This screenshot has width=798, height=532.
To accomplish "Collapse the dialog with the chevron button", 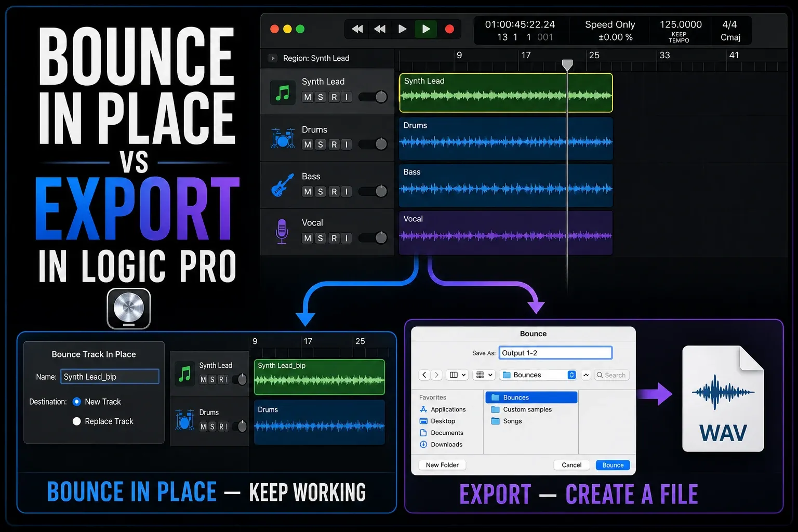I will pos(586,375).
